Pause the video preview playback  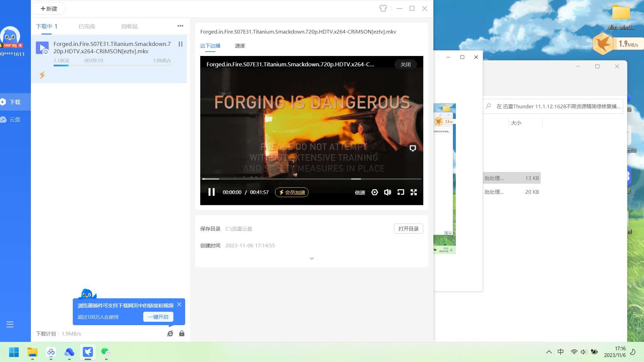(x=211, y=192)
